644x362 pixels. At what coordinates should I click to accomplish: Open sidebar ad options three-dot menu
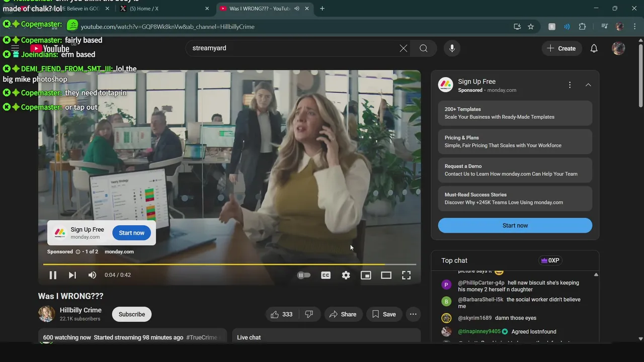tap(570, 85)
